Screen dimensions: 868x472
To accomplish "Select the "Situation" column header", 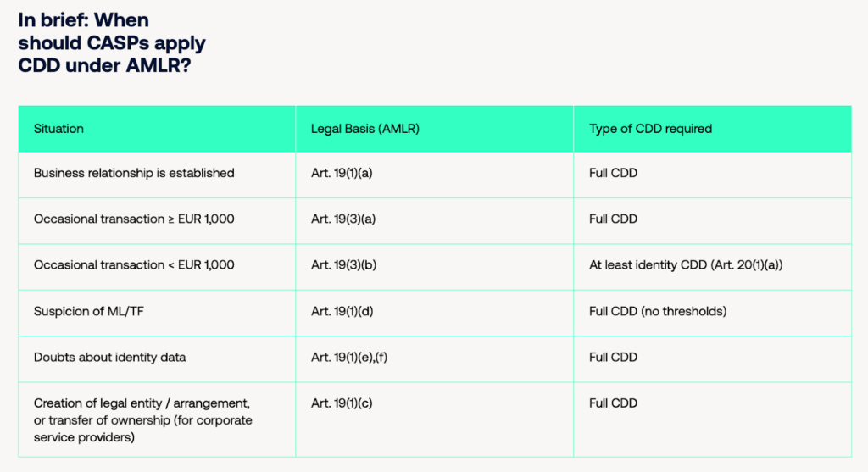I will click(58, 129).
